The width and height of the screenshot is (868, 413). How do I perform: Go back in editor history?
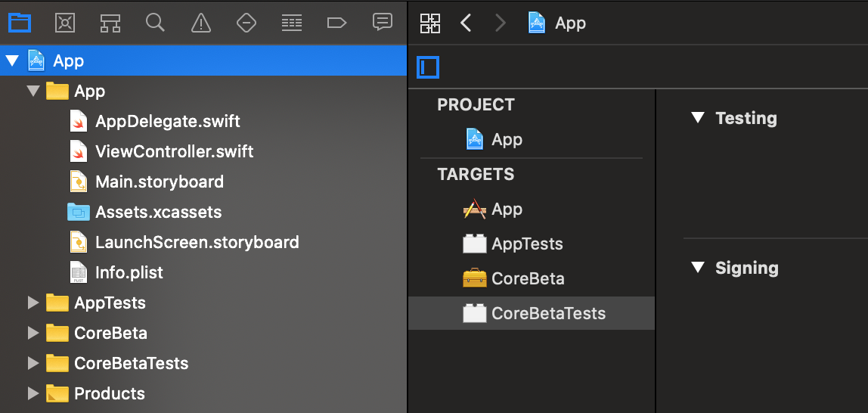[466, 23]
